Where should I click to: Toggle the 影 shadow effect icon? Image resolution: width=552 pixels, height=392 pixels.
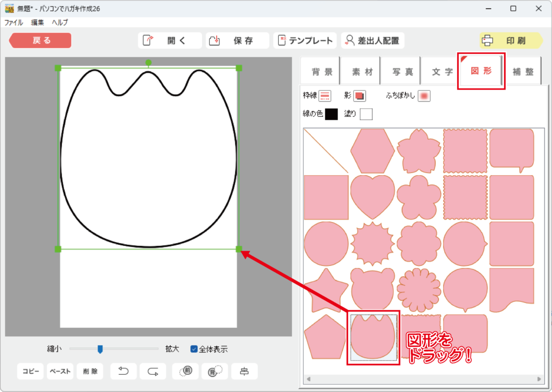tap(360, 96)
